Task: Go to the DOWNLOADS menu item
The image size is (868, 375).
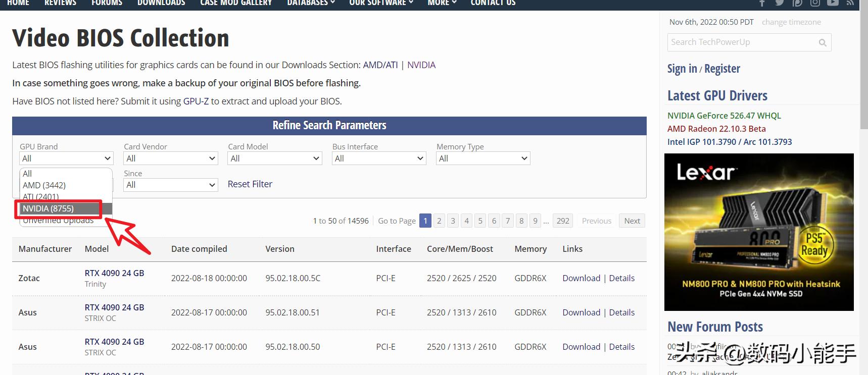Action: click(x=161, y=3)
